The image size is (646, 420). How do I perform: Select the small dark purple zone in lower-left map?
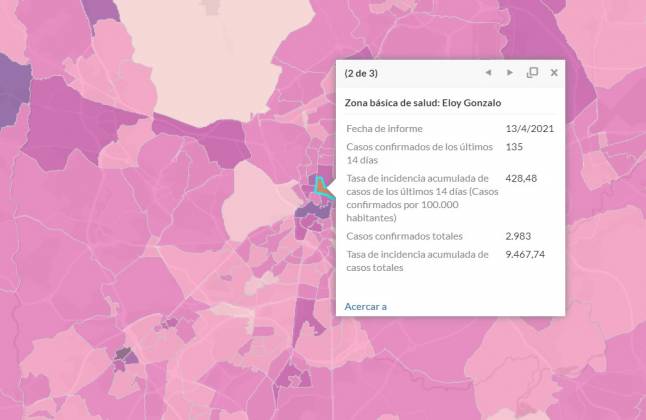click(124, 354)
